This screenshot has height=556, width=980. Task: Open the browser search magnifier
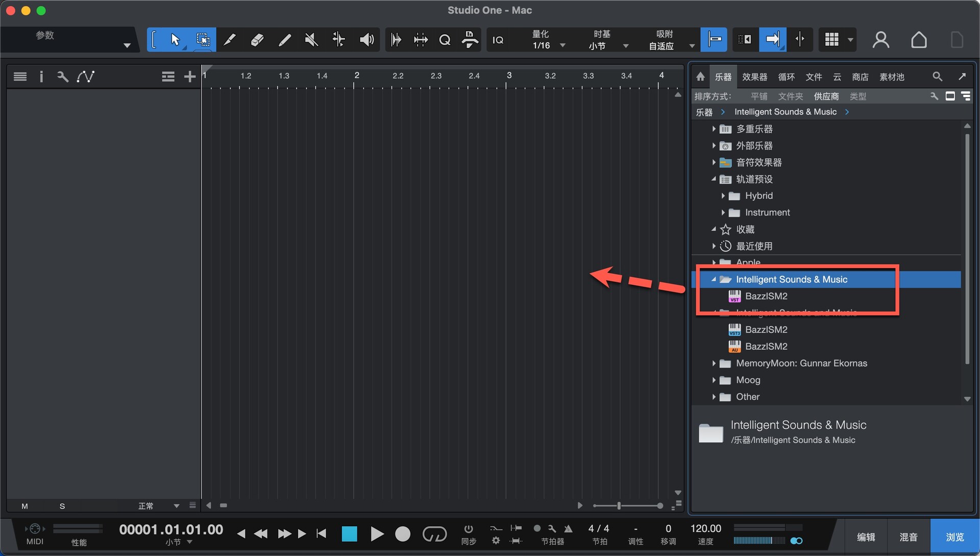tap(937, 77)
